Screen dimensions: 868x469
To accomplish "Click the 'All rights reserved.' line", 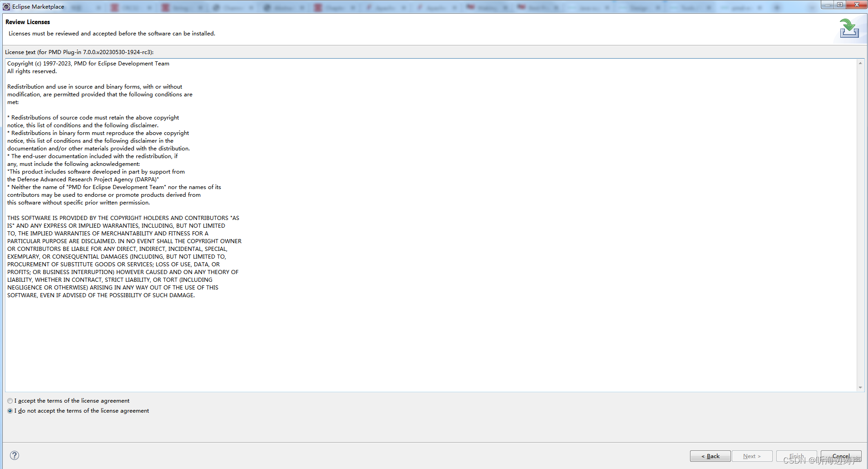I will (32, 71).
